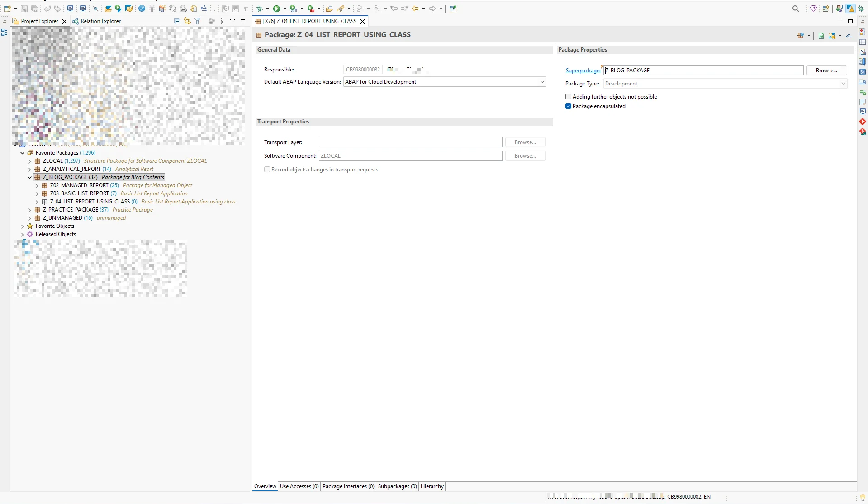Collapse the Favorite Packages node
Viewport: 868px width, 504px height.
(23, 153)
